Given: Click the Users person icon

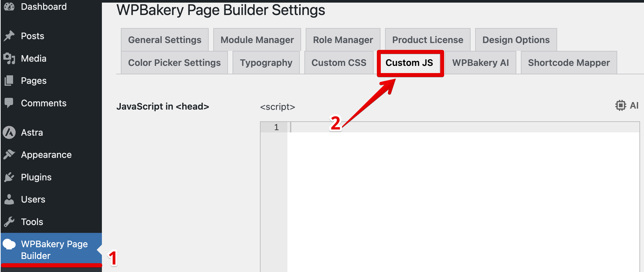Looking at the screenshot, I should point(9,199).
